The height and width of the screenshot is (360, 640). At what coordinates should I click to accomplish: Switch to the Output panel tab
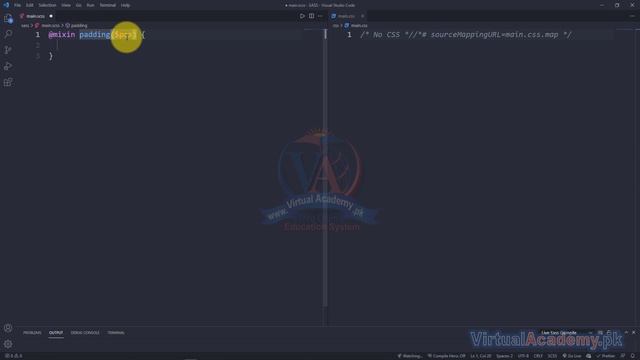coord(56,333)
